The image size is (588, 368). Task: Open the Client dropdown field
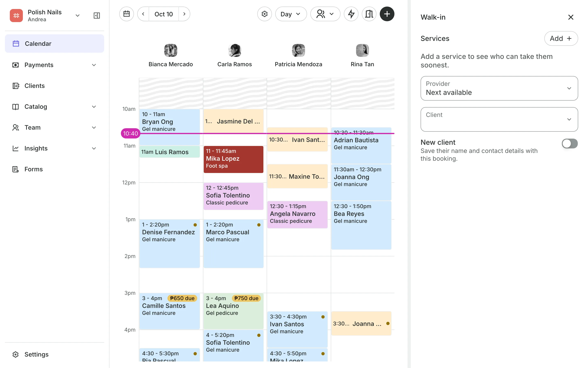click(x=499, y=119)
